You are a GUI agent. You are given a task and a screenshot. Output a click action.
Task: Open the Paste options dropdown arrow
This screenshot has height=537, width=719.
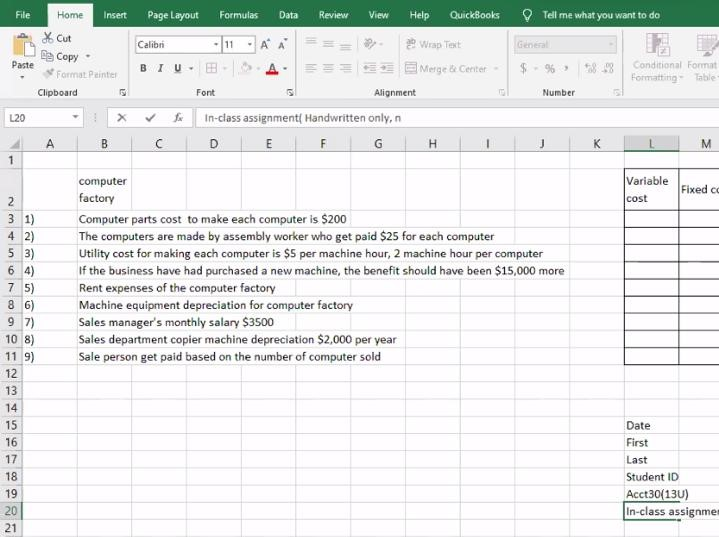tap(22, 77)
